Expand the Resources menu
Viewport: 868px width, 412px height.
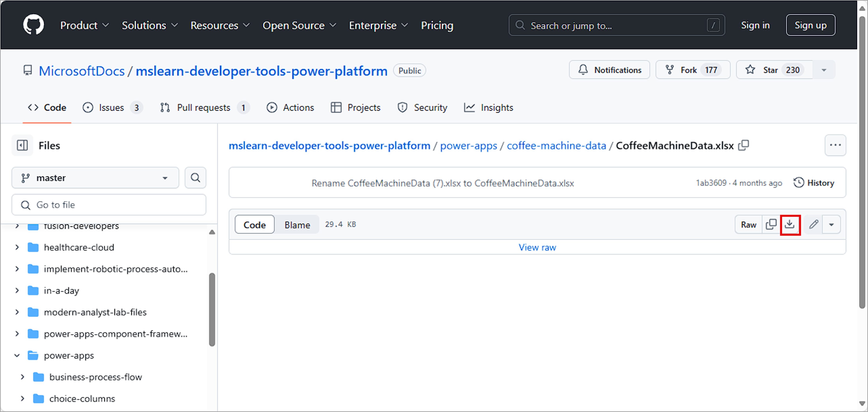click(x=220, y=25)
